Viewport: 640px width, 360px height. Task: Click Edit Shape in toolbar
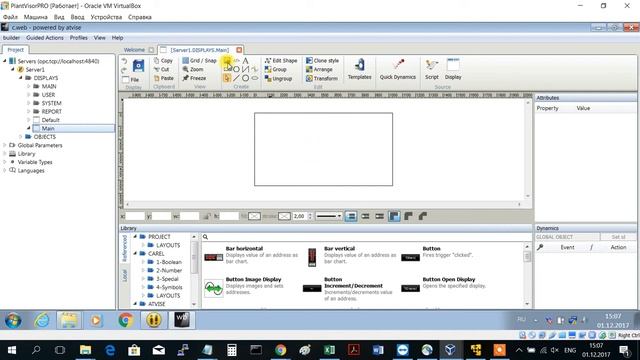(x=281, y=60)
